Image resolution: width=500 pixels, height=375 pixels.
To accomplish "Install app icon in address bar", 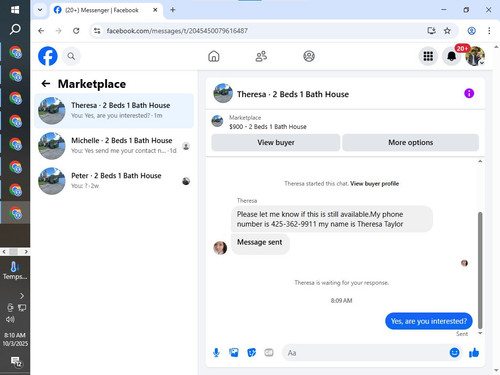I will pos(431,31).
